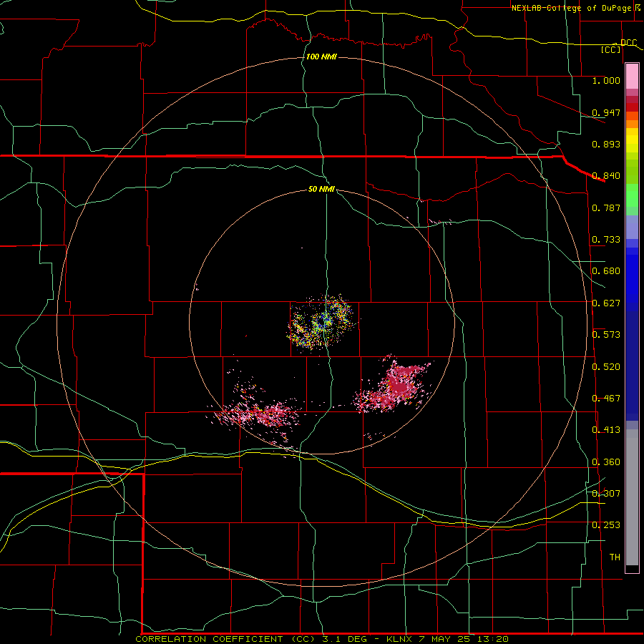The image size is (644, 644).
Task: Click the 0.787 scale value
Action: pyautogui.click(x=606, y=208)
